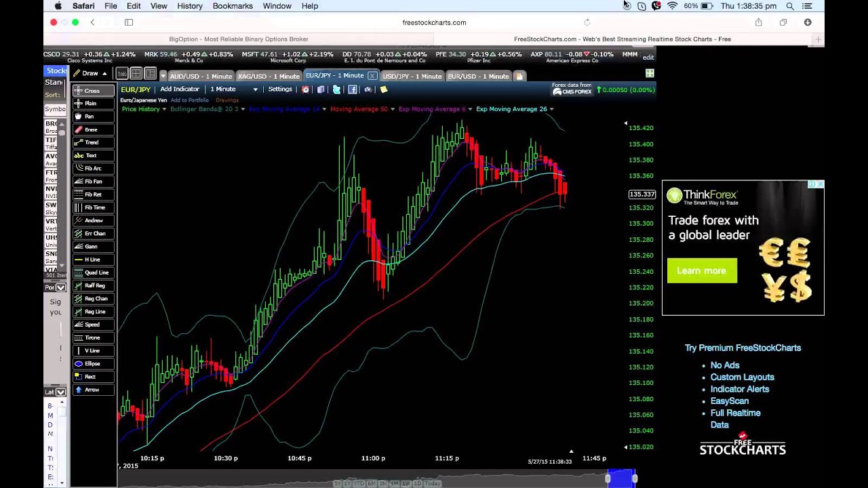Choose the Fib Ret retracement tool
The image size is (868, 488).
click(x=93, y=195)
